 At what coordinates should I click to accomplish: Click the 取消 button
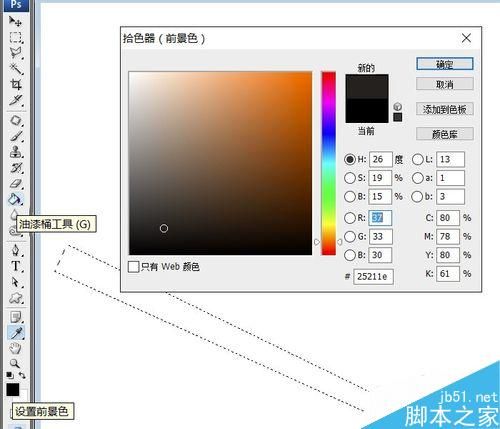tap(445, 84)
